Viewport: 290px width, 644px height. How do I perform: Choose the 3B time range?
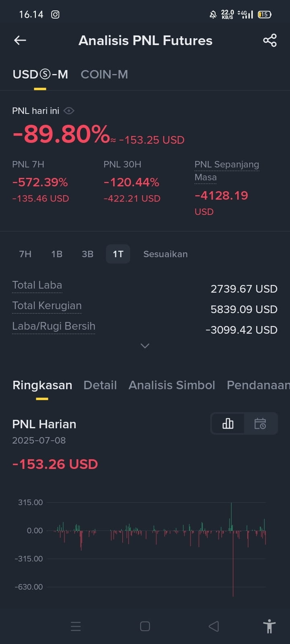pyautogui.click(x=87, y=254)
